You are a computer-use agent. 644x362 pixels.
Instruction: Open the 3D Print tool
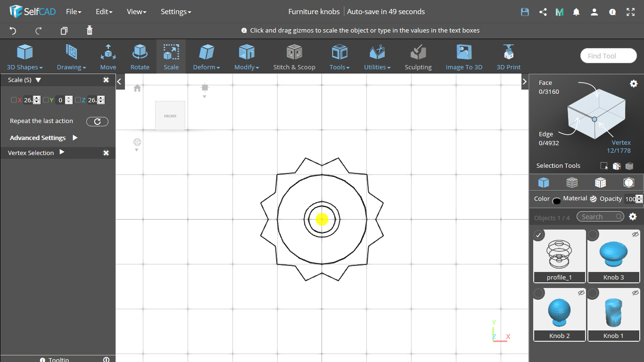(x=509, y=57)
